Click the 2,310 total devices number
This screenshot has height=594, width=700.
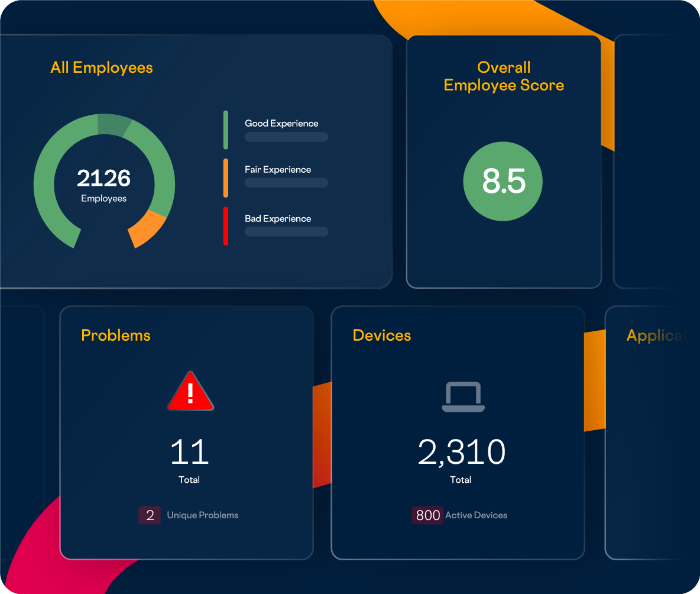coord(461,453)
